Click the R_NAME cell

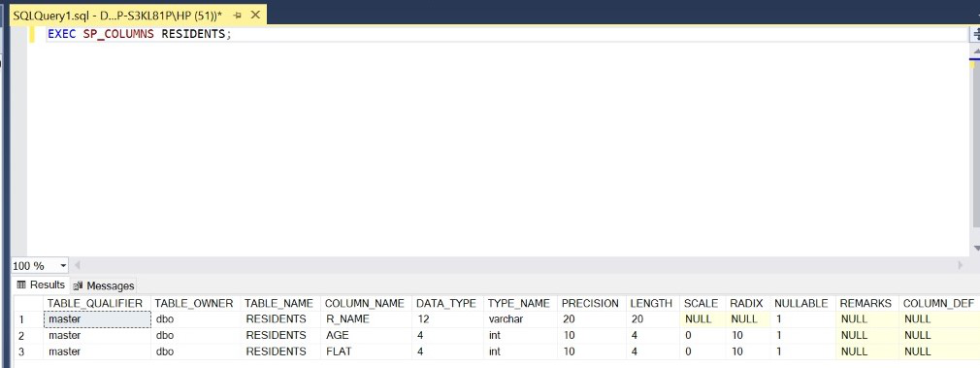tap(366, 319)
